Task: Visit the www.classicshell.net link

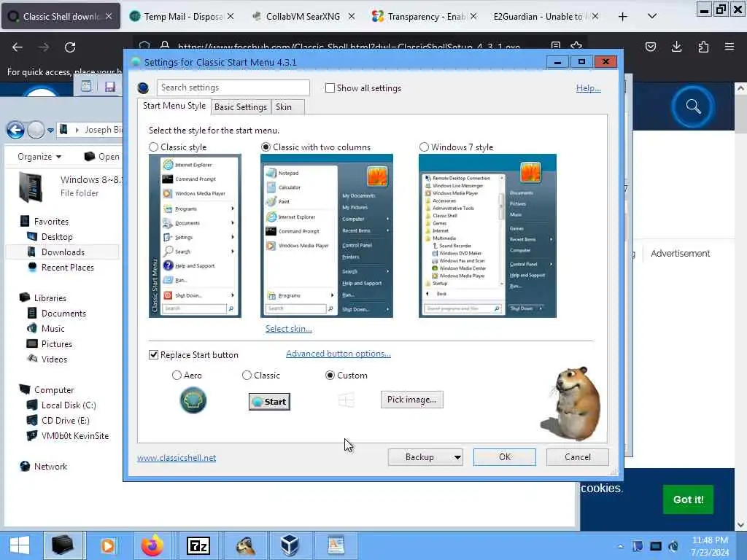Action: click(177, 458)
